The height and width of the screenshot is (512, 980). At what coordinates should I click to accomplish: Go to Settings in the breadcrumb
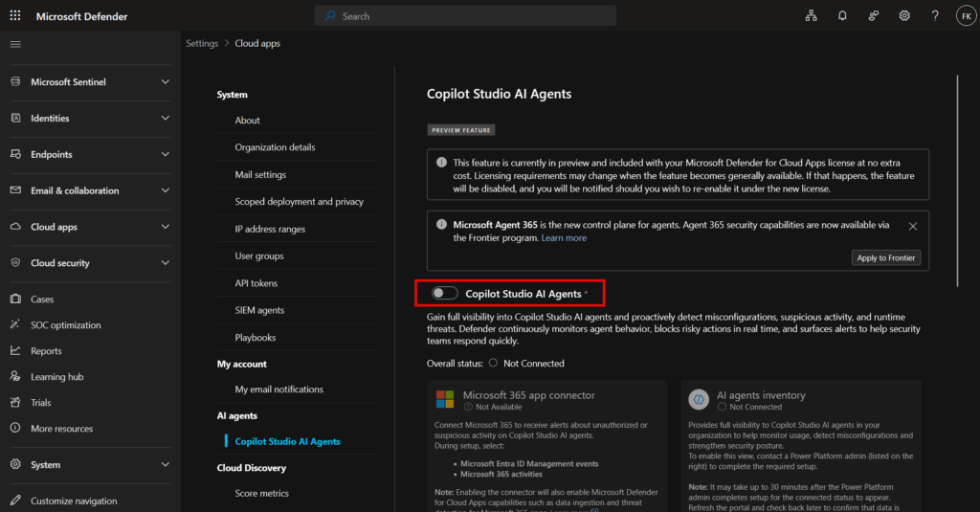(202, 43)
